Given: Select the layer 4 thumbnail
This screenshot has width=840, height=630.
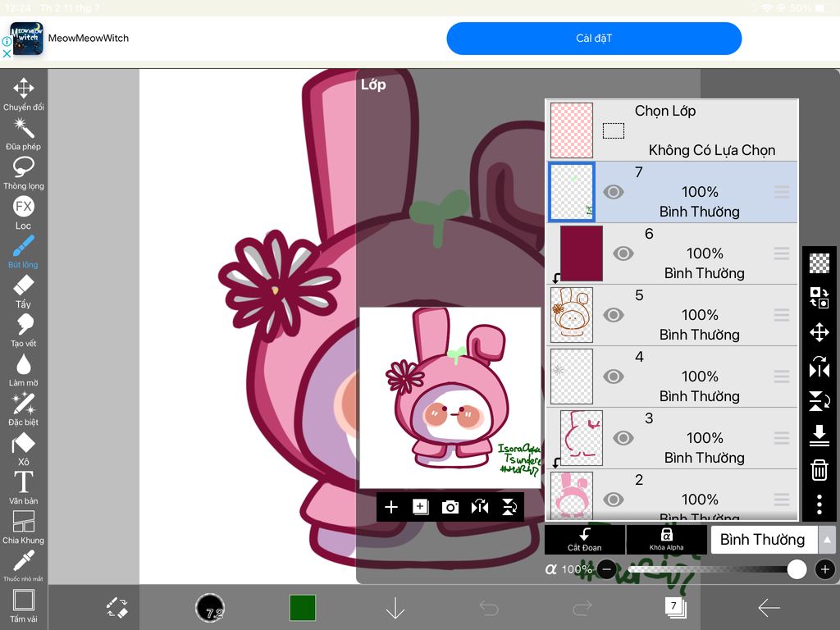Looking at the screenshot, I should click(x=572, y=377).
